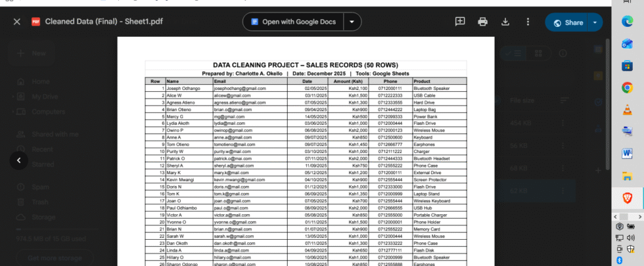Print the Cleaned Data PDF
Viewport: 644px width, 266px height.
click(483, 22)
